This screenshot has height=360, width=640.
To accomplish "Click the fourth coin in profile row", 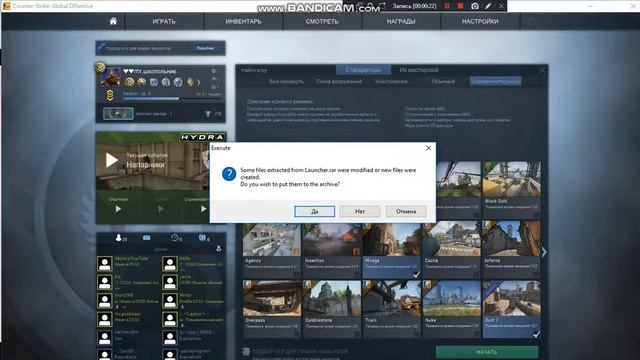I will [x=166, y=82].
